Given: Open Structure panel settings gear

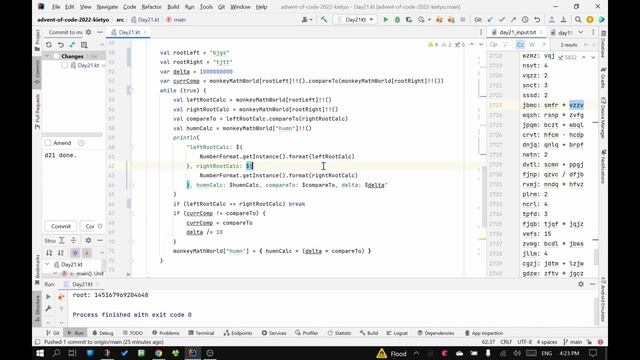Looking at the screenshot, I should point(88,240).
